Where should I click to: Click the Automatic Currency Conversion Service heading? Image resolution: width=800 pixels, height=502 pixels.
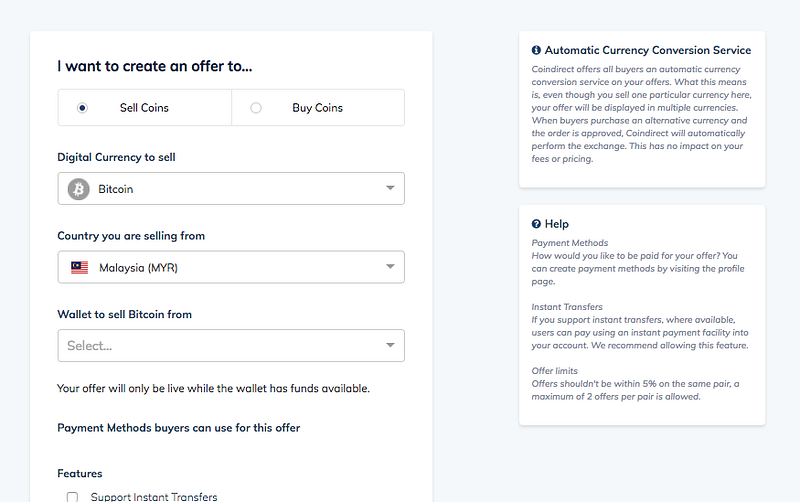(x=648, y=50)
